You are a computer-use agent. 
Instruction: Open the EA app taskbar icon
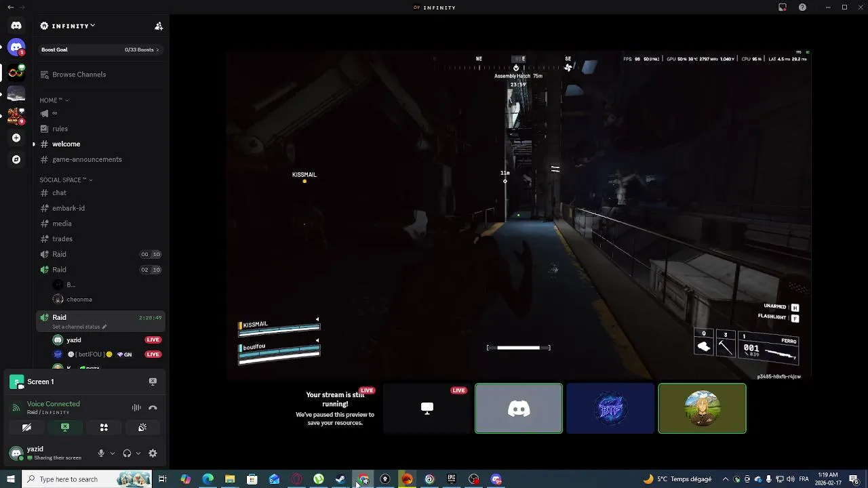coord(407,479)
